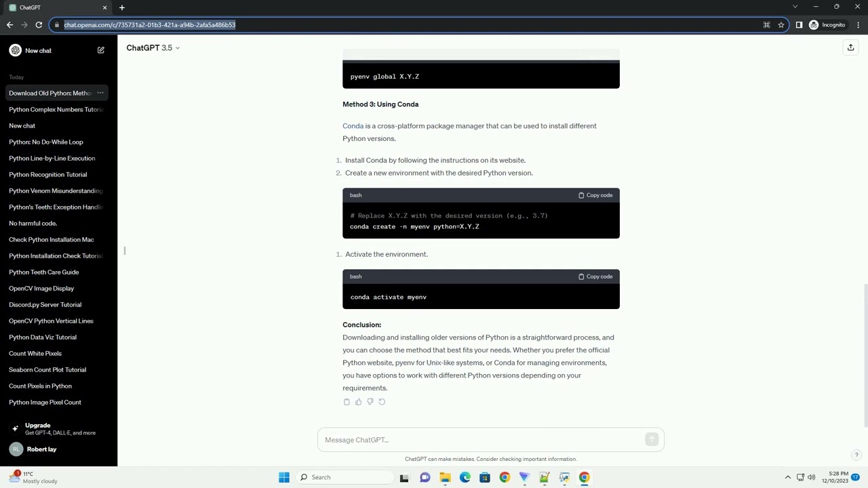The image size is (868, 488).
Task: Send the message with the arrow button
Action: [652, 440]
